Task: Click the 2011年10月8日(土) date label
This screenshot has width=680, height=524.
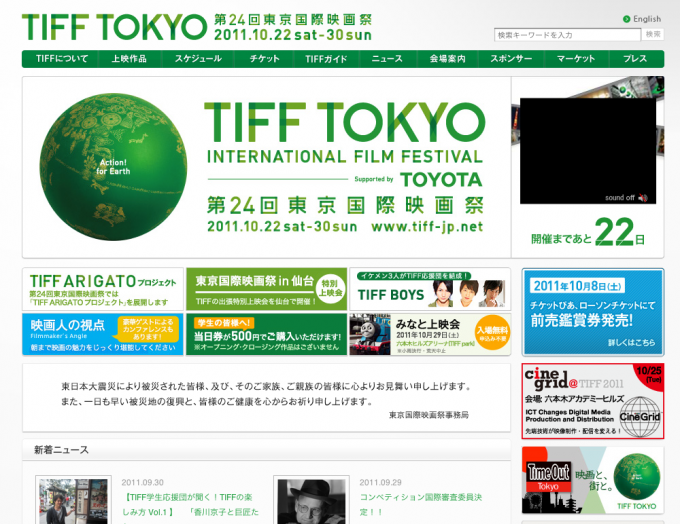Action: tap(577, 286)
